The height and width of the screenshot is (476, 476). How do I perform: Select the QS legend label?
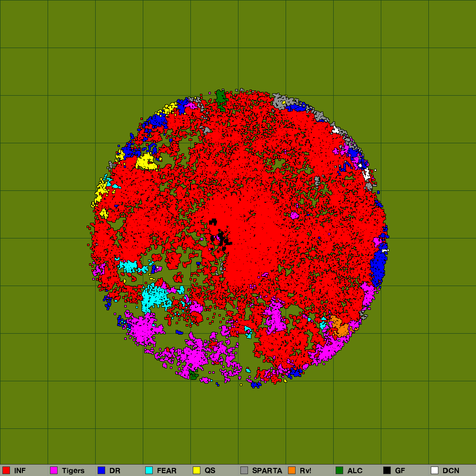210,471
